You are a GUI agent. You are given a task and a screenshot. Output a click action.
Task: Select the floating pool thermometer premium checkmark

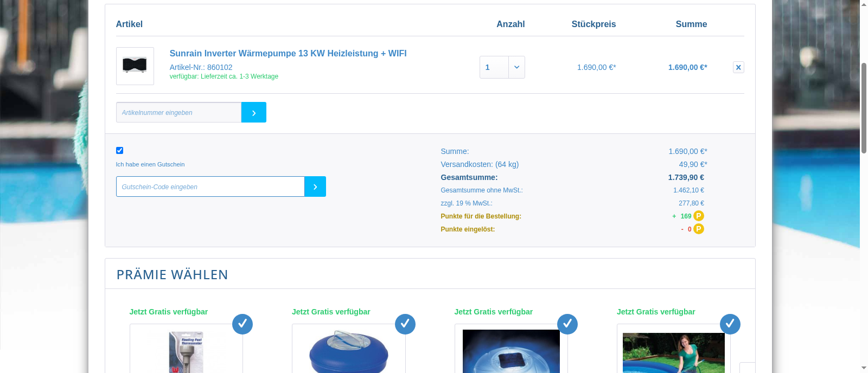[242, 324]
